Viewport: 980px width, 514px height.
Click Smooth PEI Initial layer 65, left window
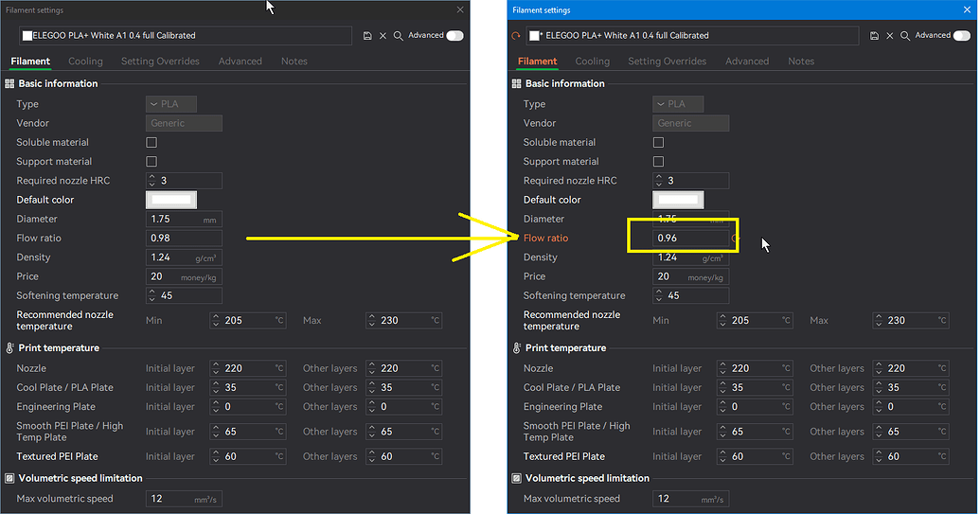pos(247,432)
